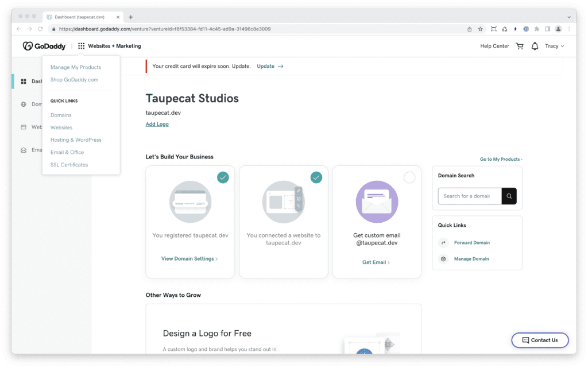Click the Get Email link

click(x=376, y=262)
